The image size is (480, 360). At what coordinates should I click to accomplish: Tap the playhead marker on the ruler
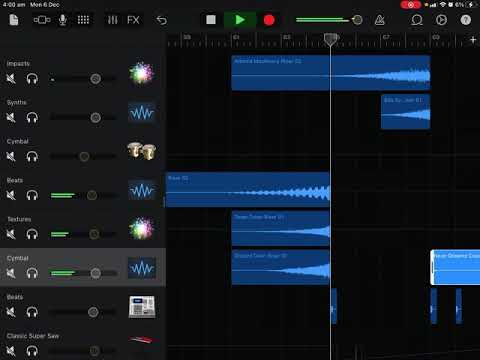330,39
